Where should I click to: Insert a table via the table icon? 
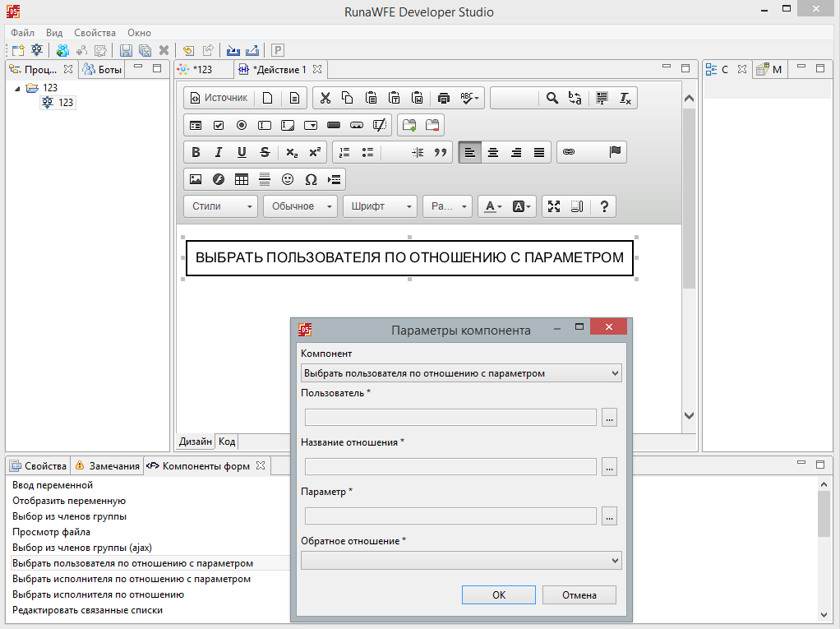[242, 179]
